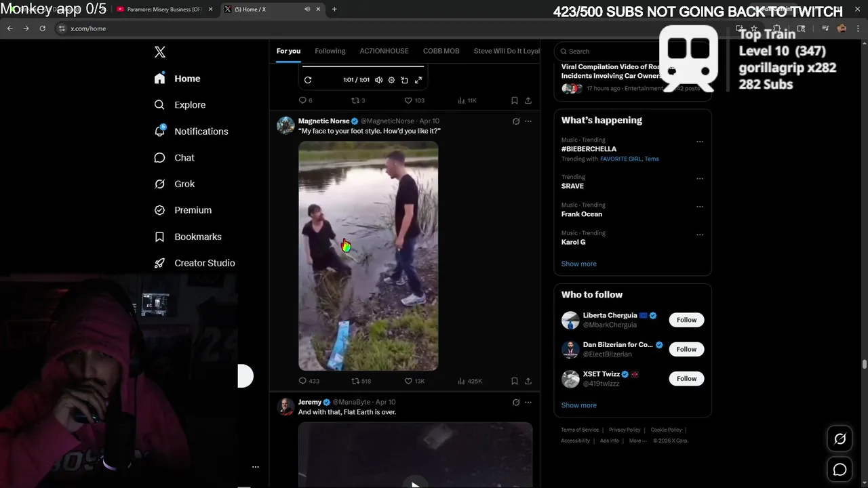Follow Liberta Chergula
The image size is (868, 488).
(686, 320)
